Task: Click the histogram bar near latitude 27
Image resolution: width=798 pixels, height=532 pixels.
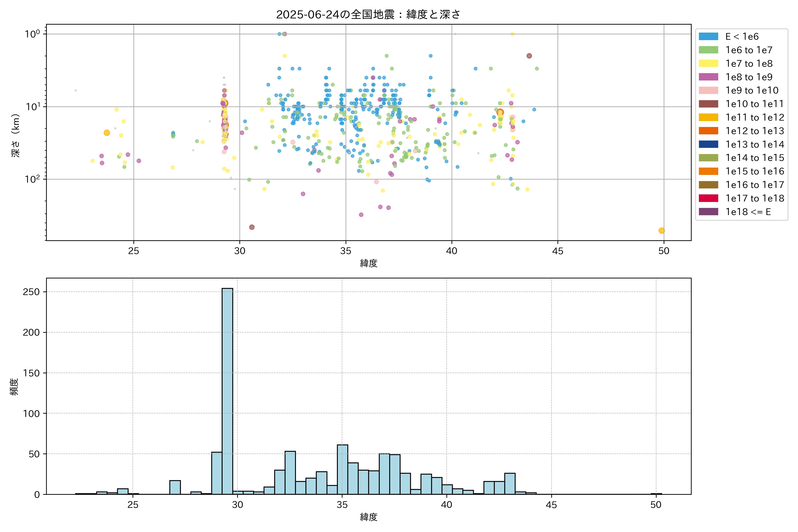Action: [x=175, y=487]
